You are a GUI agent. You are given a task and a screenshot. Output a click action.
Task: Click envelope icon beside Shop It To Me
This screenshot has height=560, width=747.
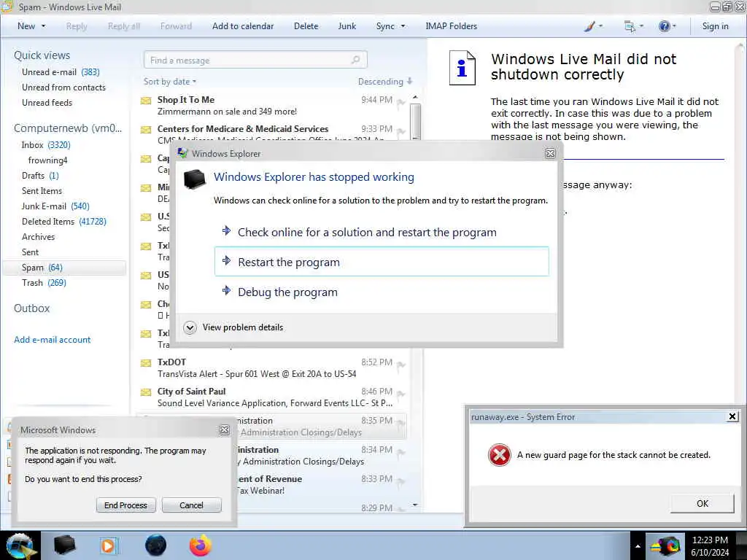(x=146, y=101)
